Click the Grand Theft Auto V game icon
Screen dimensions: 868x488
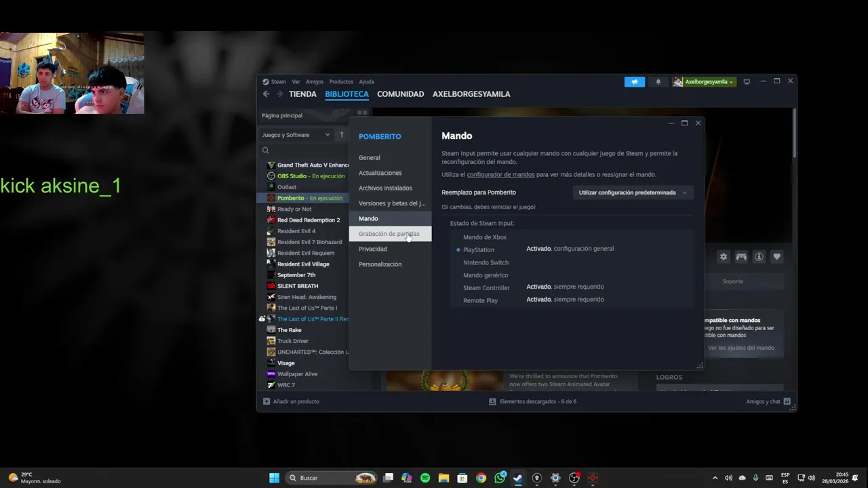pyautogui.click(x=271, y=165)
